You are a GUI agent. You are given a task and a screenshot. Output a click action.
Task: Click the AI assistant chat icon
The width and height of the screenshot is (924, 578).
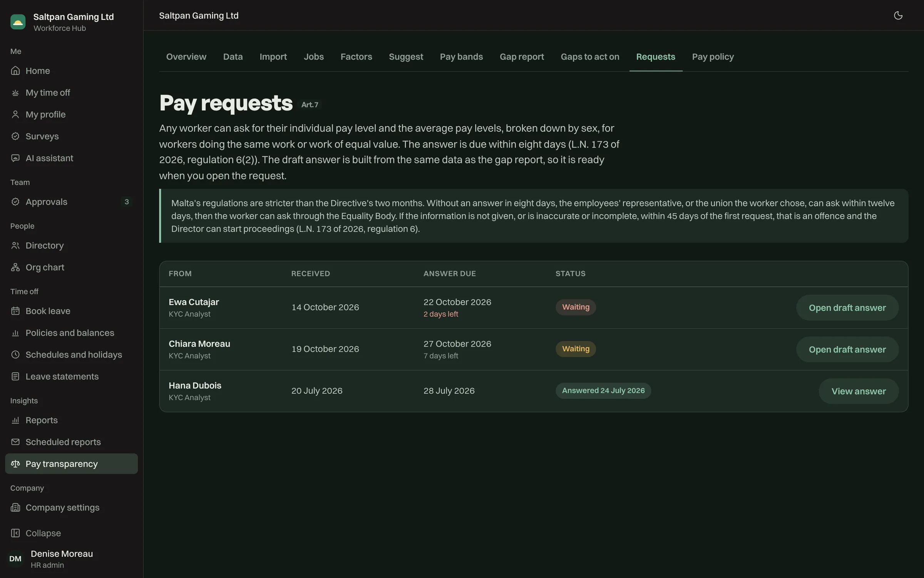pyautogui.click(x=15, y=158)
